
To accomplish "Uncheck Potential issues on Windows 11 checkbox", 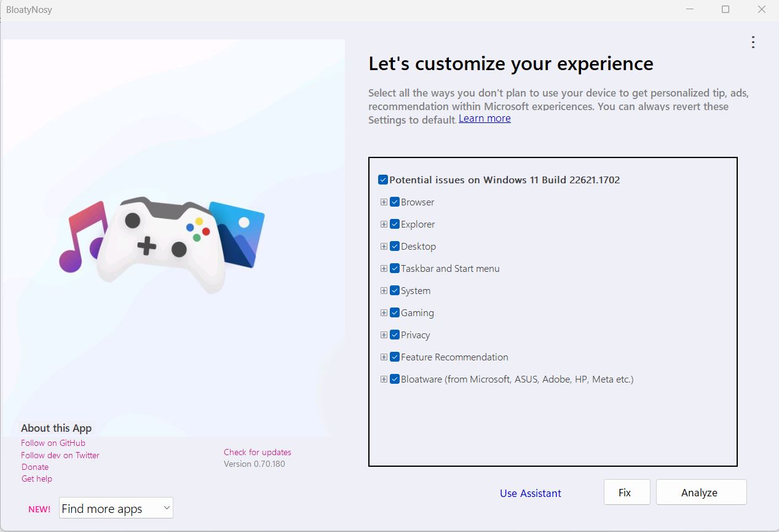I will point(383,180).
